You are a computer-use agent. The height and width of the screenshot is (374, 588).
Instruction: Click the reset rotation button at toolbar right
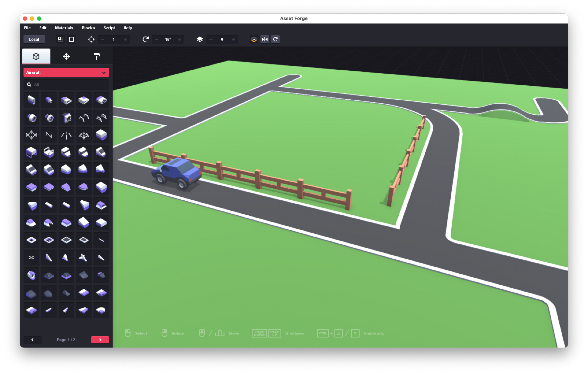[x=276, y=39]
